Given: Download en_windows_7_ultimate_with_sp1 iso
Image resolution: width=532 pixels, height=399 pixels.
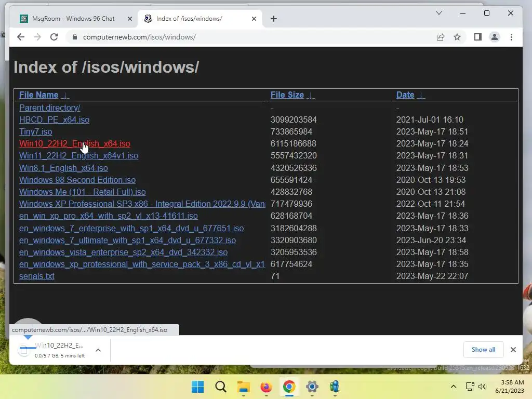Looking at the screenshot, I should coord(128,240).
